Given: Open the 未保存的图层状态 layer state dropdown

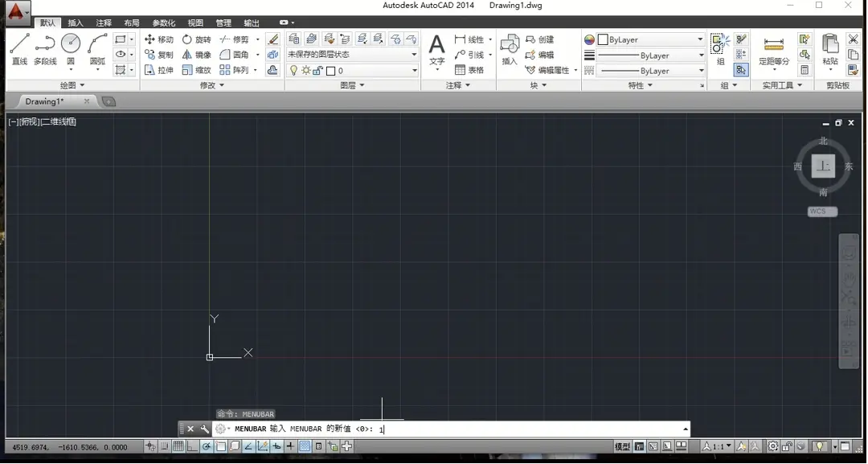Looking at the screenshot, I should pos(352,54).
